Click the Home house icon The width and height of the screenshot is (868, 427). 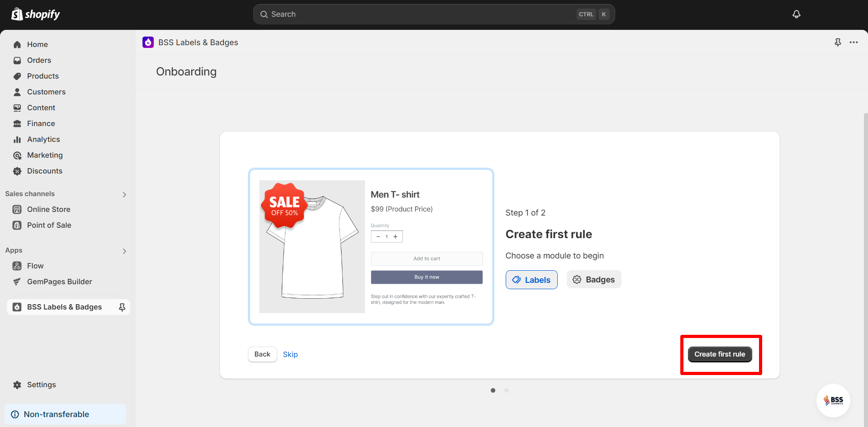[17, 44]
